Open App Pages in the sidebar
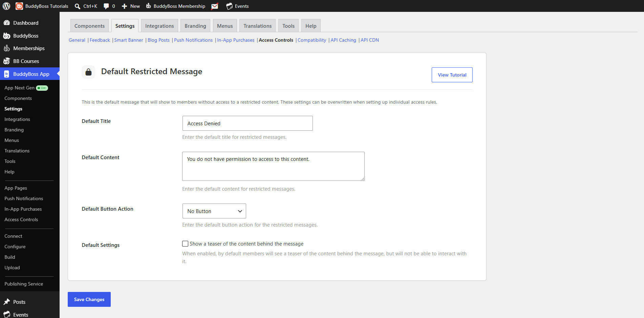Image resolution: width=644 pixels, height=318 pixels. [x=16, y=188]
